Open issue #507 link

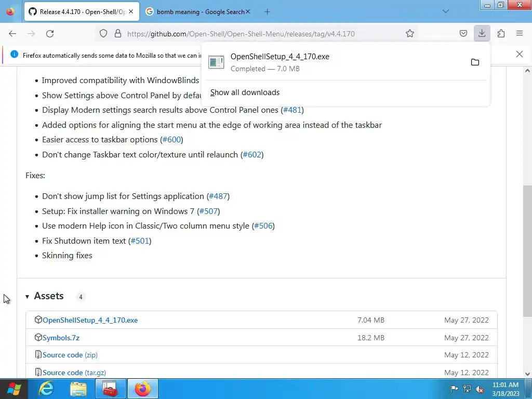pos(208,211)
